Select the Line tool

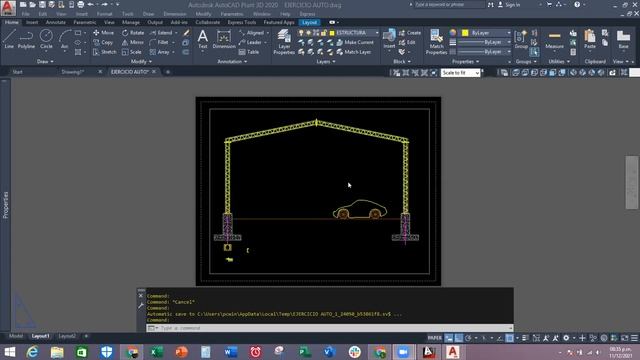point(9,39)
